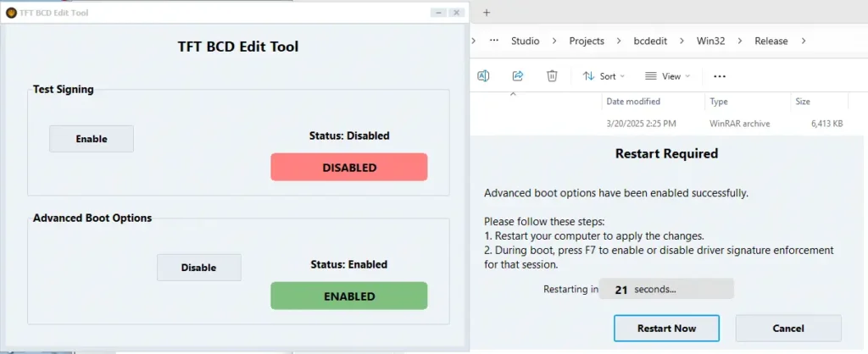The height and width of the screenshot is (354, 868).
Task: Open the See more ellipsis menu
Action: (720, 76)
